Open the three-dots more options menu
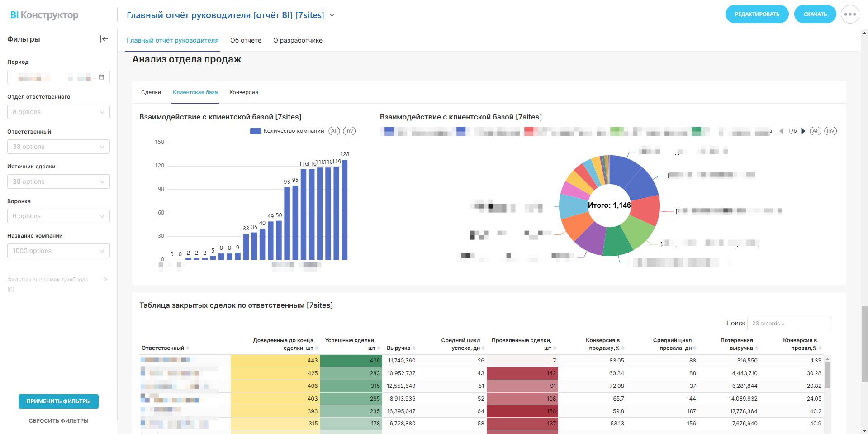Viewport: 868px width, 434px height. [x=849, y=14]
